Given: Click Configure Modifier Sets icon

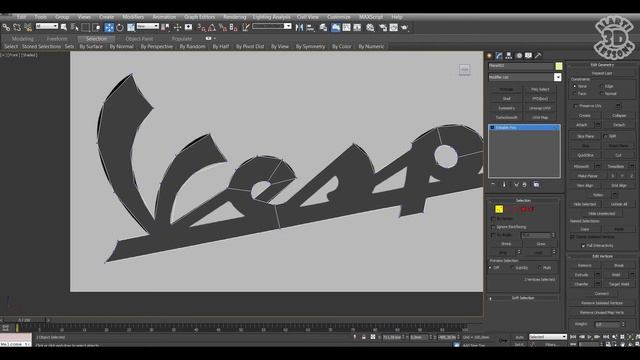Looking at the screenshot, I should coord(536,185).
